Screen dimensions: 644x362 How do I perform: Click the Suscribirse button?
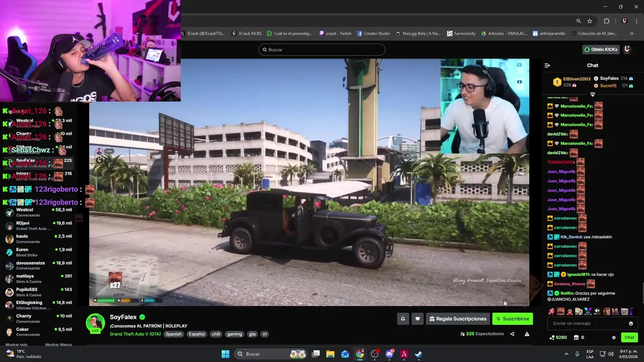pos(512,319)
